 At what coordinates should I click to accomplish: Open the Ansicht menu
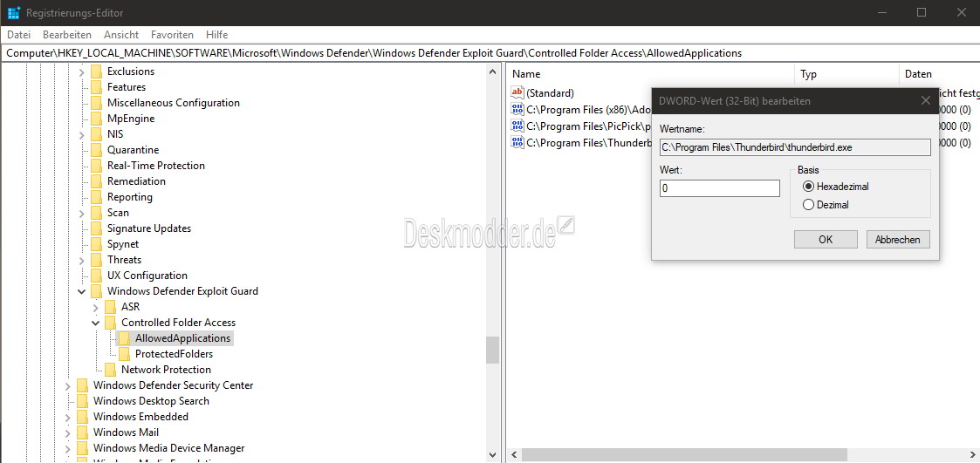(x=121, y=34)
